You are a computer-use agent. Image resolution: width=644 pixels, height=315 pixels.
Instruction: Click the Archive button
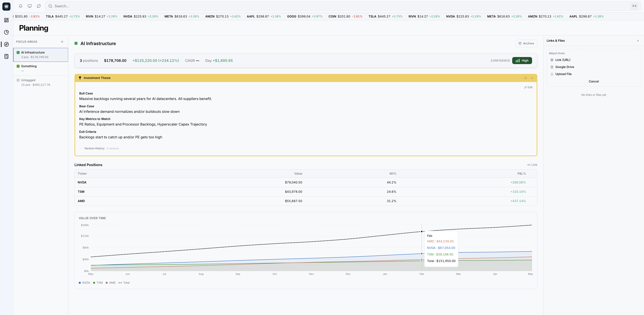tap(526, 43)
